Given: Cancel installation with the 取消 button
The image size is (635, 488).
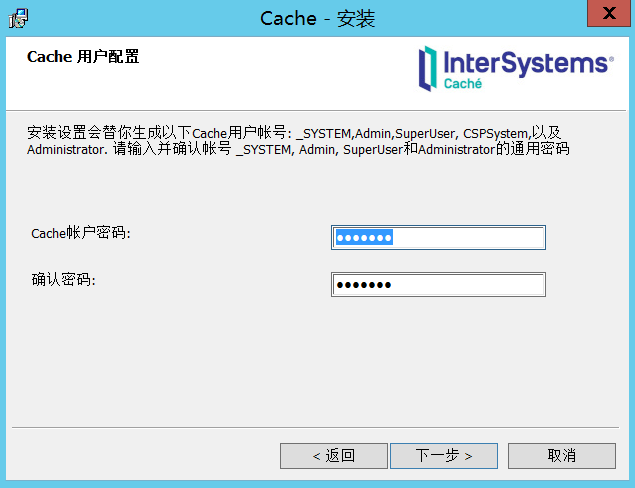Looking at the screenshot, I should pyautogui.click(x=562, y=456).
